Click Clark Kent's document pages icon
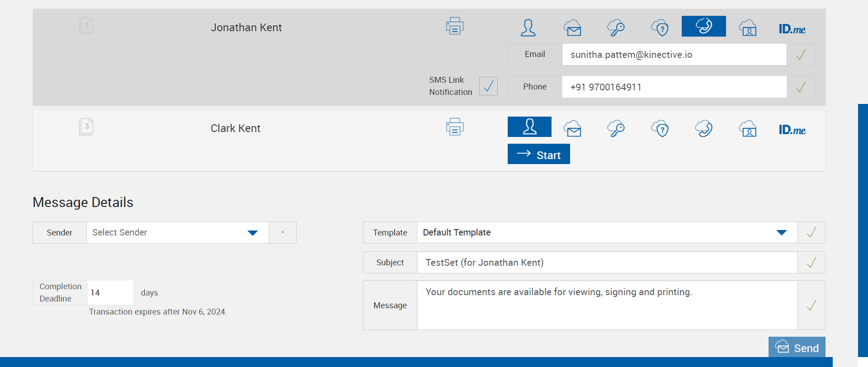The height and width of the screenshot is (367, 868). coord(86,127)
